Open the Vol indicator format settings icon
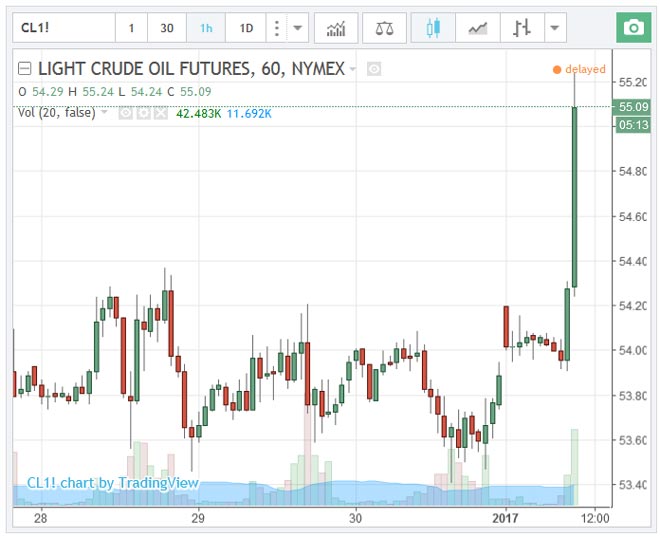 (x=143, y=113)
